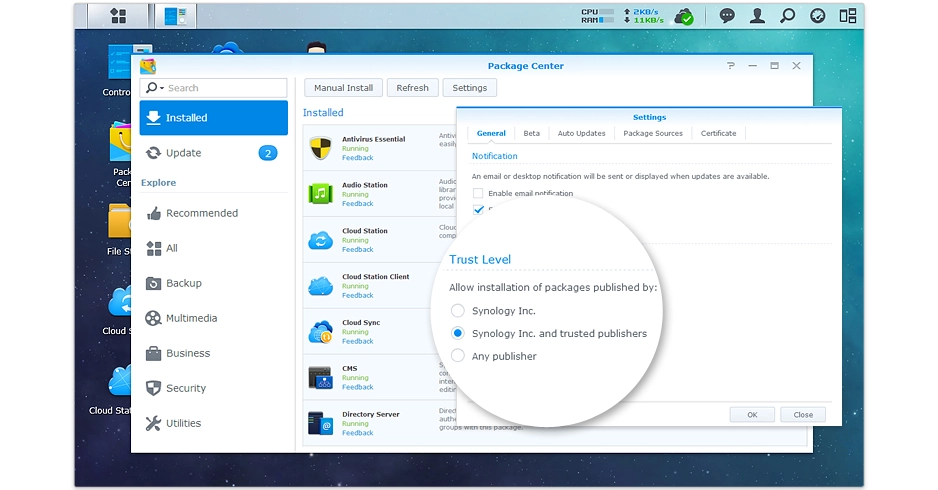Open Feedback link for CMS
This screenshot has height=490, width=938.
358,387
